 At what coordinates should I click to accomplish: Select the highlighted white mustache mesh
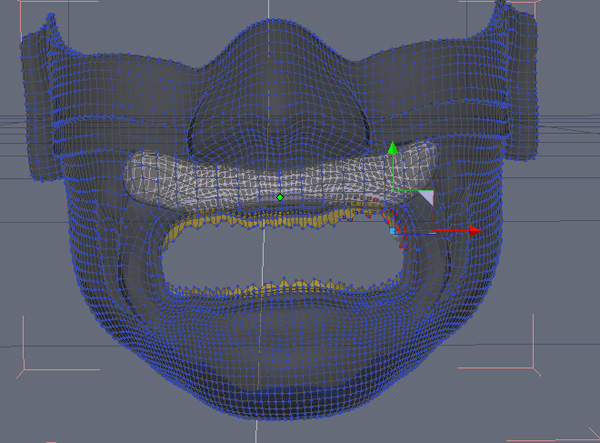[x=280, y=179]
